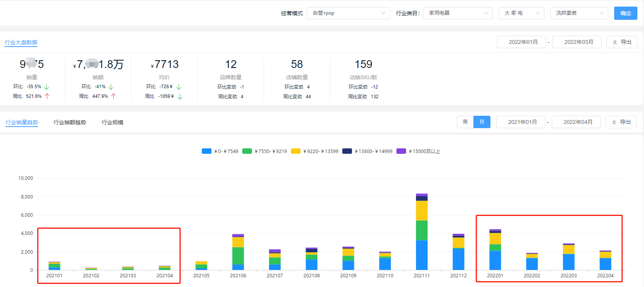The width and height of the screenshot is (644, 287).
Task: Click the 销量 环比 down arrow icon
Action: coord(47,87)
